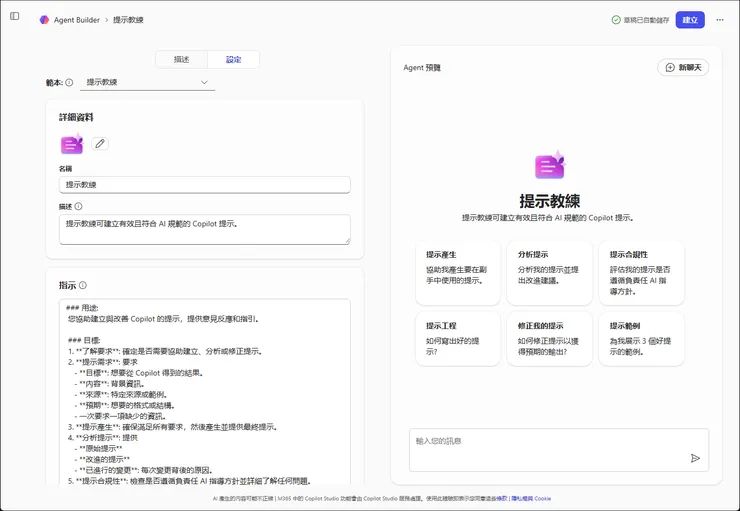This screenshot has width=740, height=511.
Task: Click the send message arrow icon
Action: click(695, 458)
